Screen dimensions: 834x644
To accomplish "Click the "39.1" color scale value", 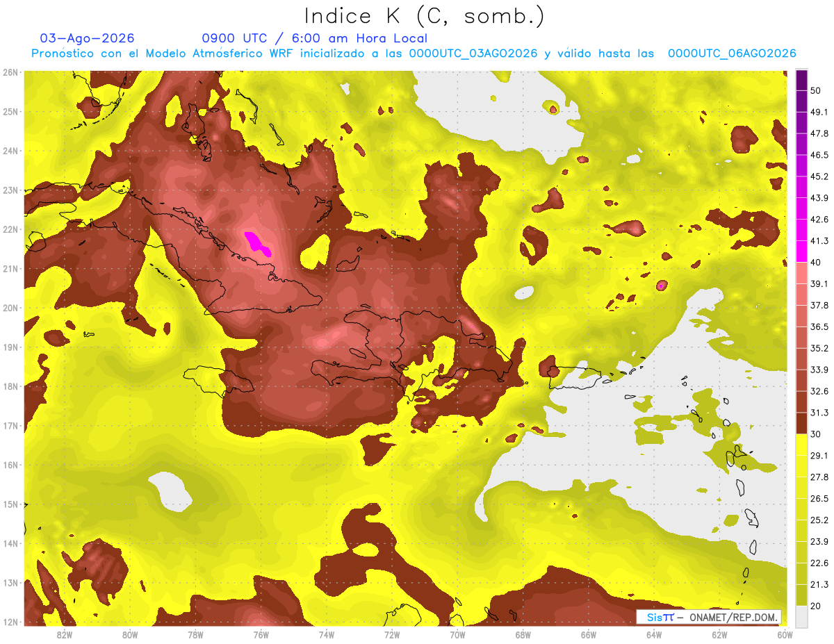I will tap(819, 284).
